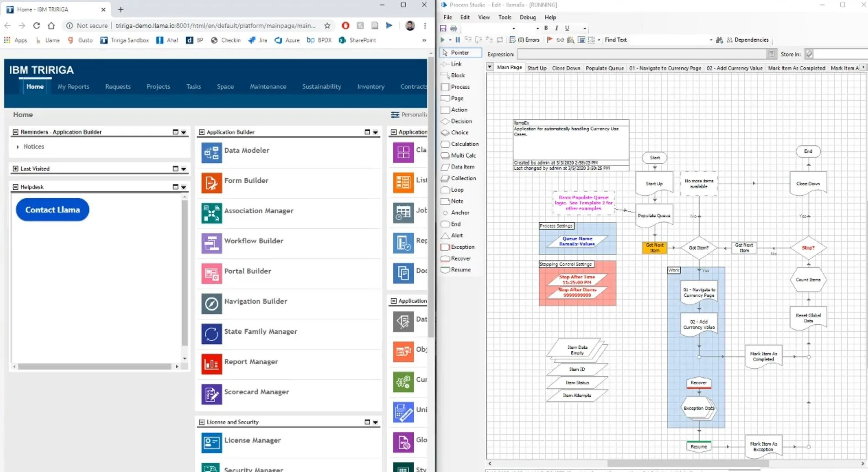Open the Data Modeler tool icon
This screenshot has height=472, width=868.
212,152
